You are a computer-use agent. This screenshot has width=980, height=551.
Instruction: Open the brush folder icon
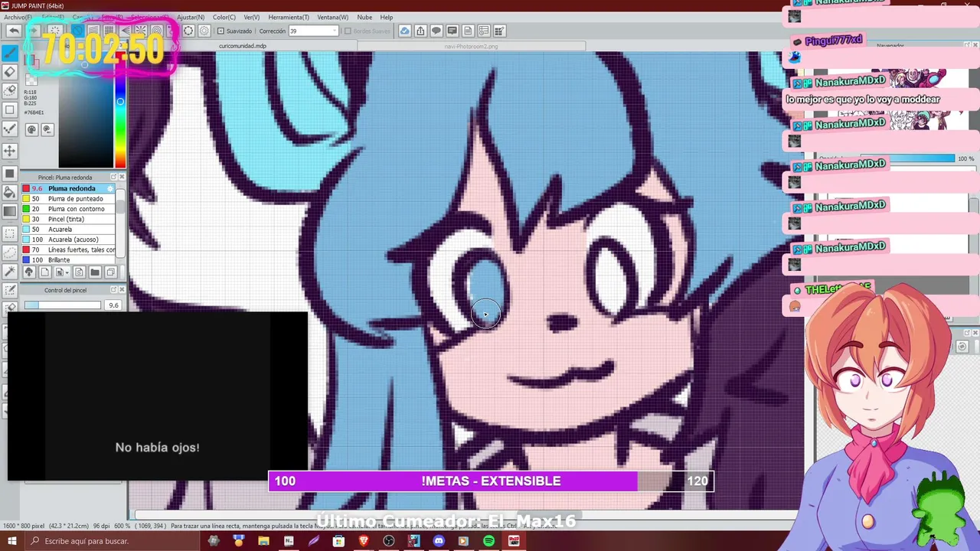point(95,272)
